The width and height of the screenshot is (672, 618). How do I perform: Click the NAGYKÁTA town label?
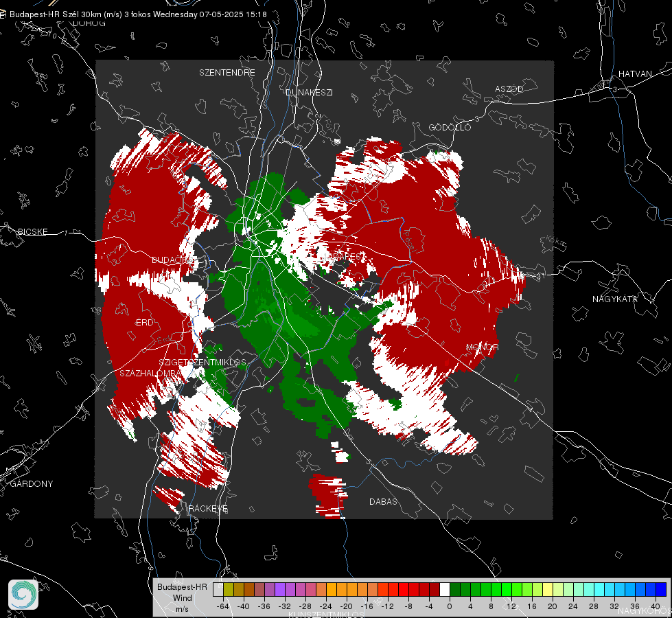click(x=615, y=299)
